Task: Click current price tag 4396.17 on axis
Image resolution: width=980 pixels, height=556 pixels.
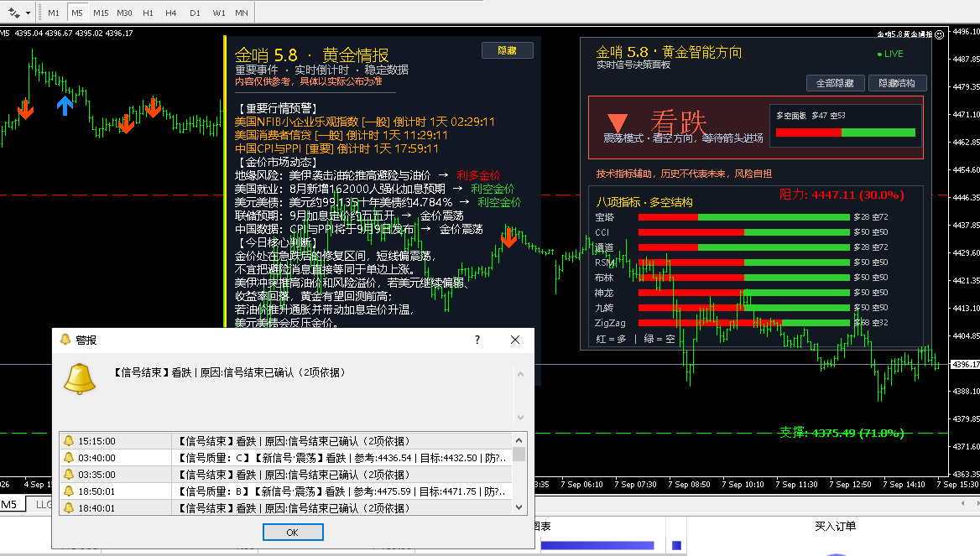Action: coord(965,364)
